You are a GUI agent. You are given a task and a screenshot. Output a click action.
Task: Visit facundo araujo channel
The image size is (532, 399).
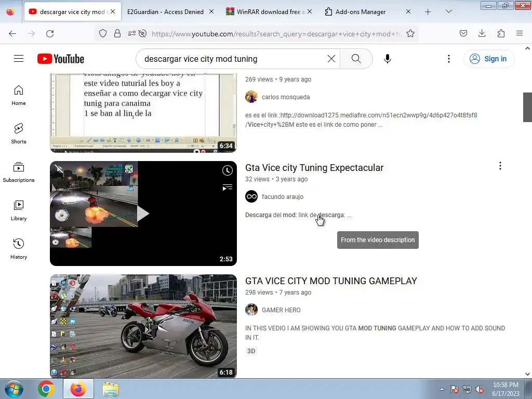283,197
